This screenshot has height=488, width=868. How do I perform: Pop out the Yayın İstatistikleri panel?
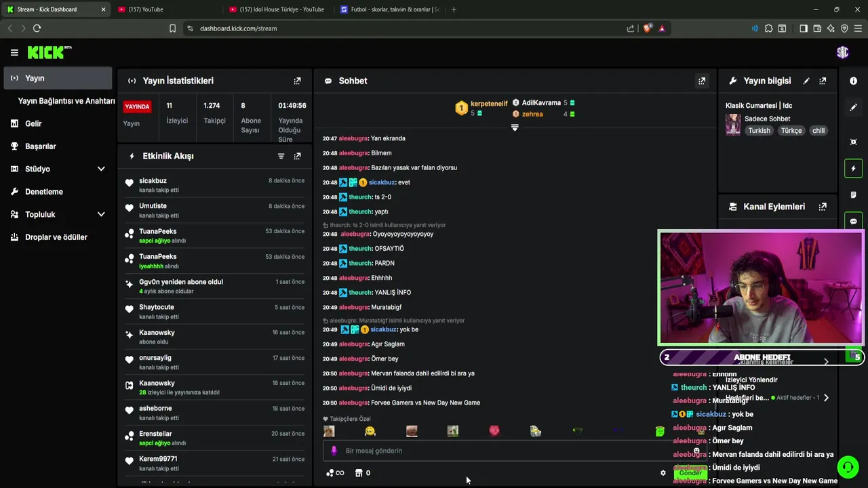pyautogui.click(x=297, y=81)
